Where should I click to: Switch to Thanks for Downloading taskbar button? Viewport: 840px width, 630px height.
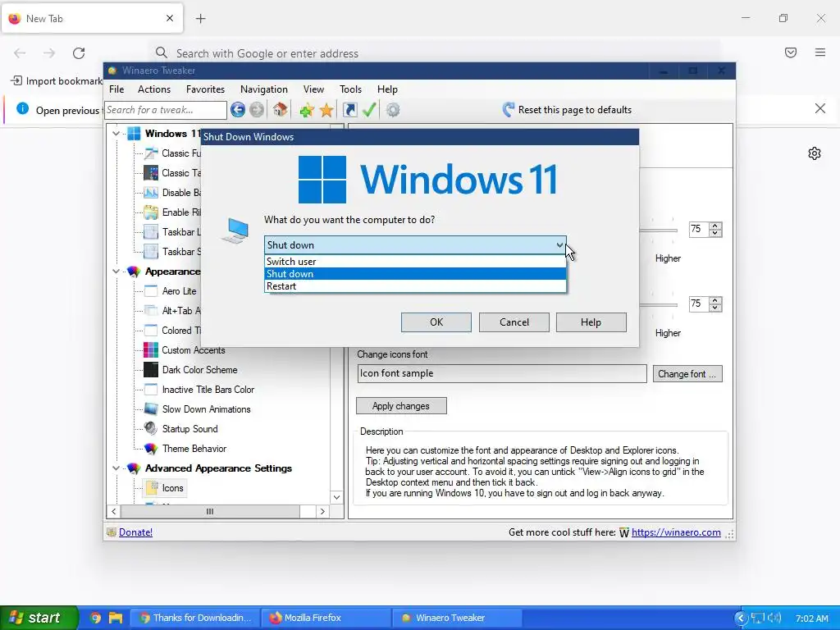tap(195, 618)
